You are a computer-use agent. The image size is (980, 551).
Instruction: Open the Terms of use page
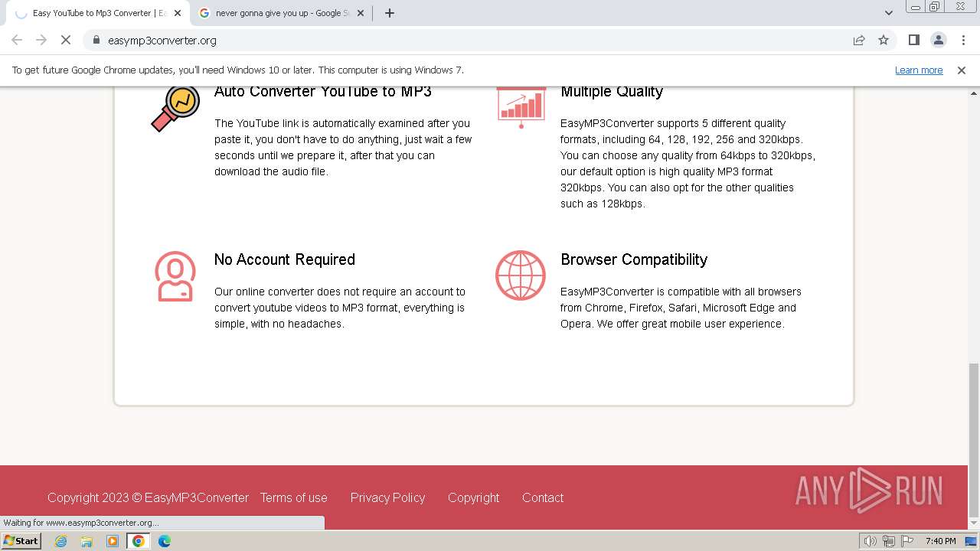click(x=293, y=497)
